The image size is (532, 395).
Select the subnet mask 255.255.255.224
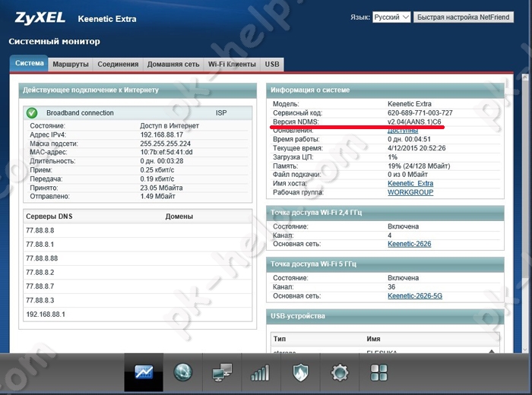165,144
